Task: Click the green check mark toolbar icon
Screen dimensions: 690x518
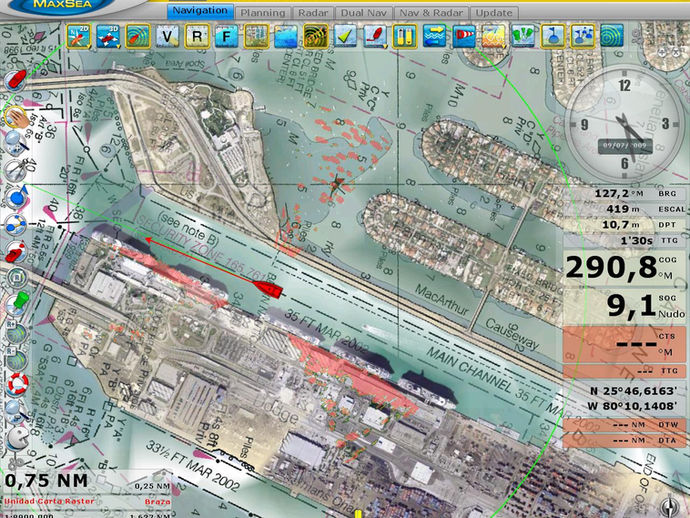Action: (x=345, y=36)
